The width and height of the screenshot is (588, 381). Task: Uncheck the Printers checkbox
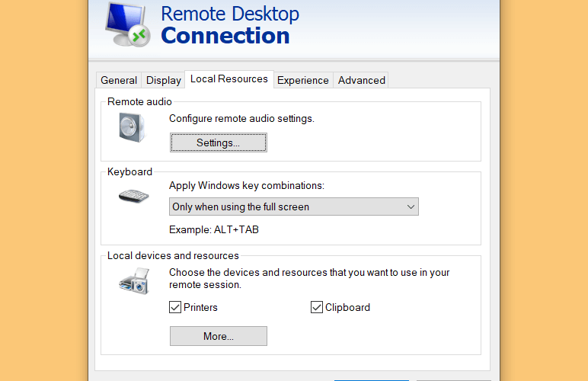pyautogui.click(x=175, y=307)
